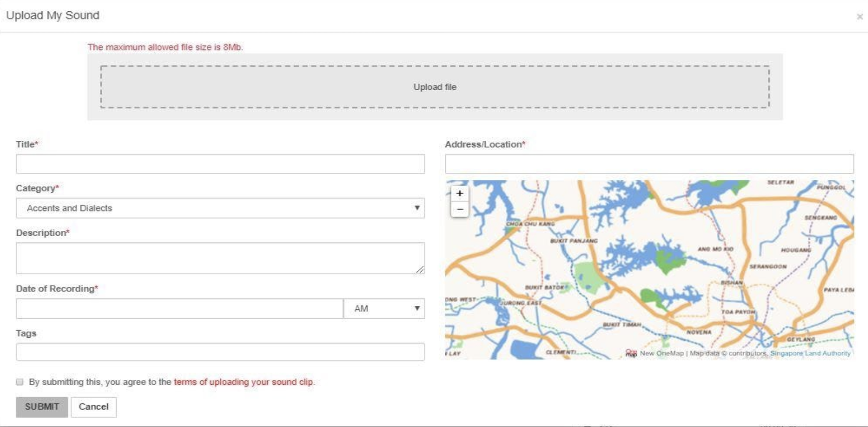Open the Category dropdown
Image resolution: width=868 pixels, height=427 pixels.
click(x=220, y=208)
